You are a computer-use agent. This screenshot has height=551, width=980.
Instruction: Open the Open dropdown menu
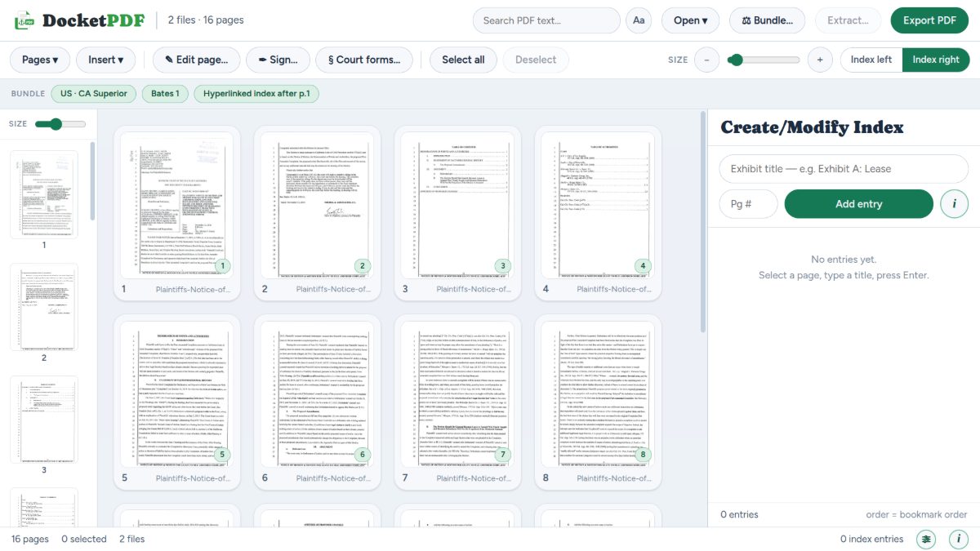691,20
